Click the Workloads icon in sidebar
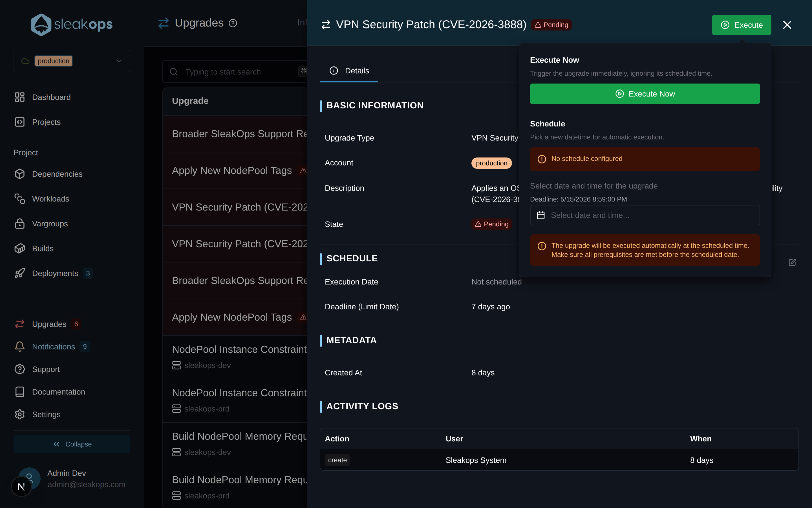The height and width of the screenshot is (508, 812). pos(20,199)
